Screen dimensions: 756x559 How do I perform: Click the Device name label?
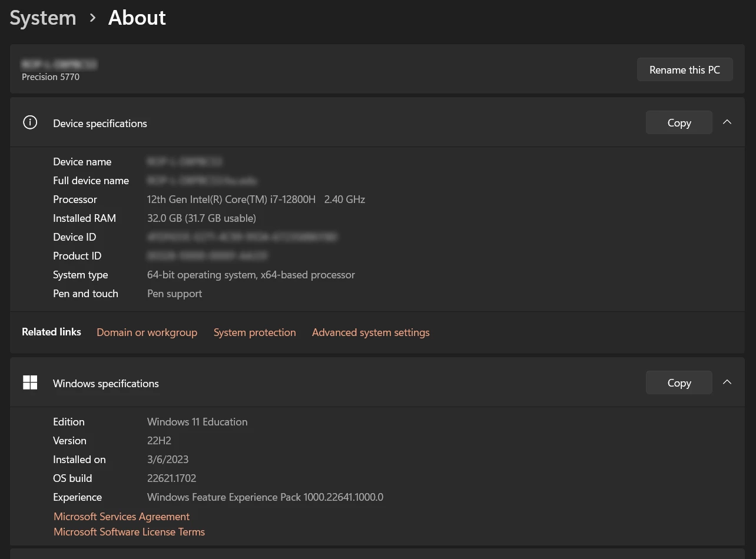coord(82,162)
